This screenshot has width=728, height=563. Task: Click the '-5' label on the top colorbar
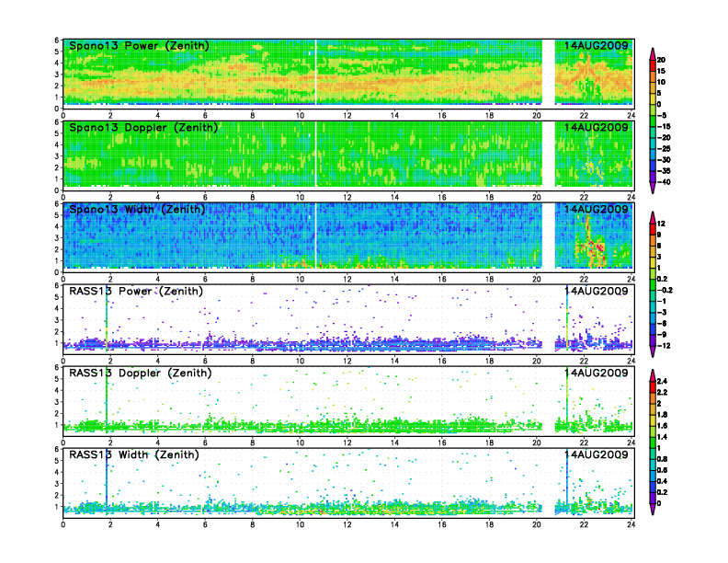[x=662, y=115]
